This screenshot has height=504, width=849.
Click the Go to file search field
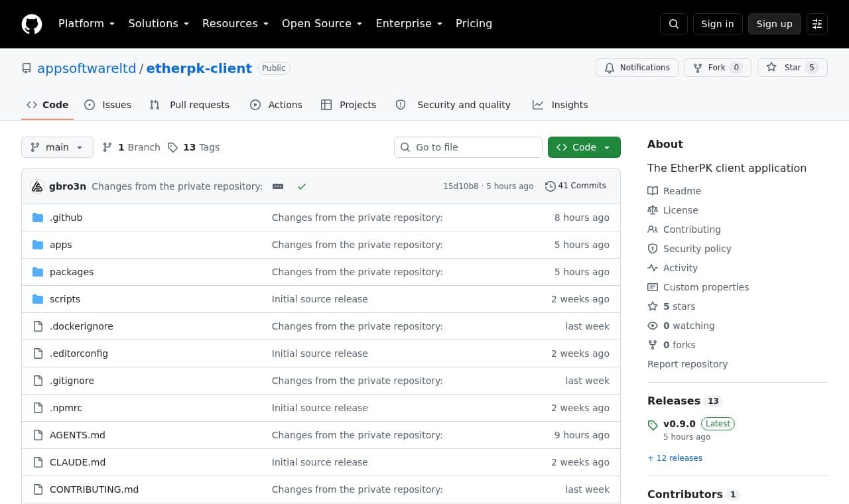[468, 147]
